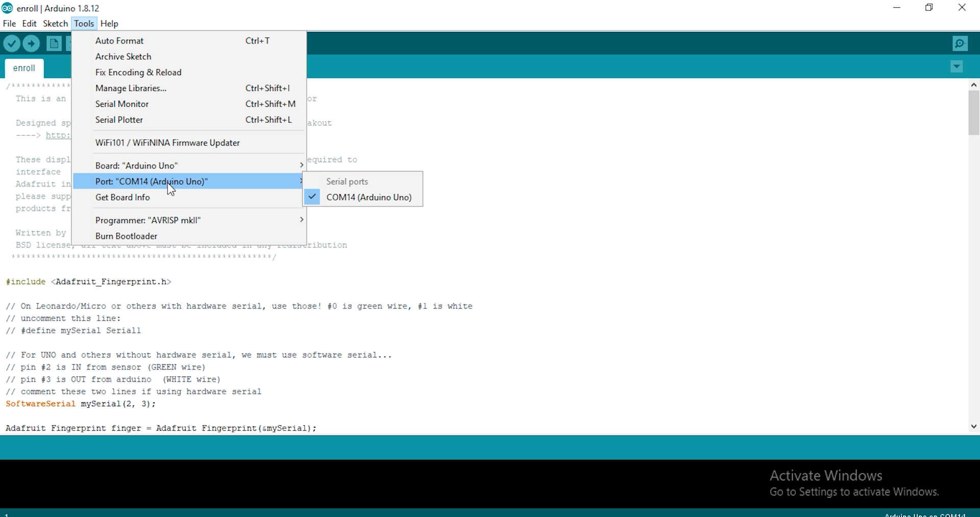The width and height of the screenshot is (980, 517).
Task: Verify the sketch using the checkmark icon
Action: [x=12, y=43]
